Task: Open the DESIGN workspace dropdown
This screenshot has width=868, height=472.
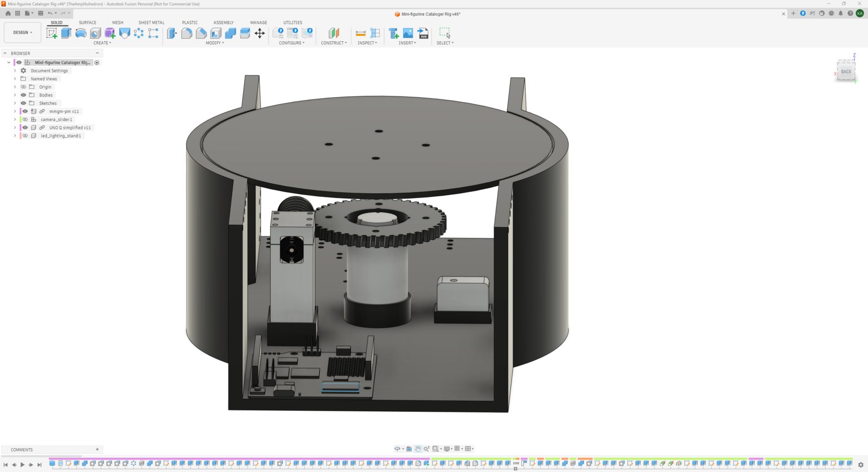Action: (x=22, y=33)
